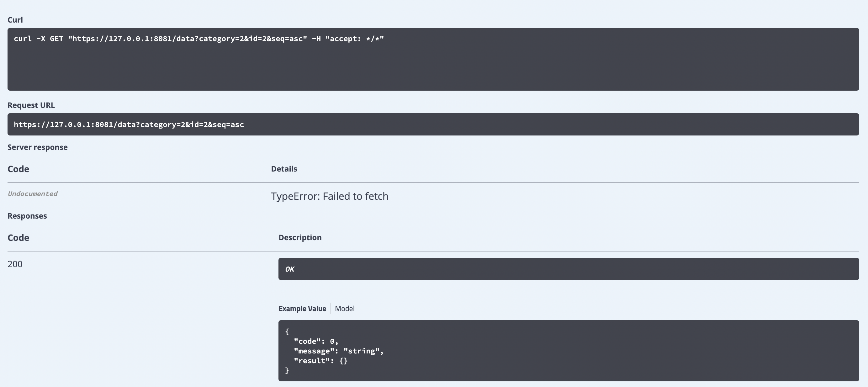Click the Request URL heading

pyautogui.click(x=31, y=105)
